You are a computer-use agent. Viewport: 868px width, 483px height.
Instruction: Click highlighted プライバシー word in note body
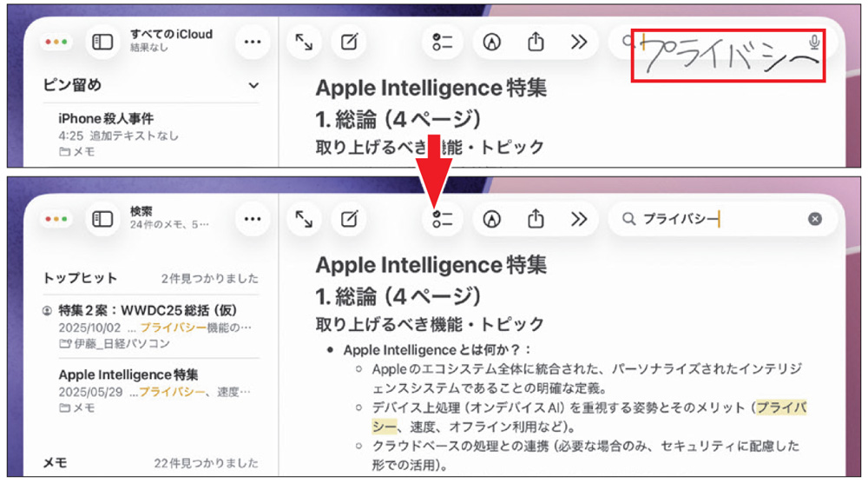coord(782,407)
